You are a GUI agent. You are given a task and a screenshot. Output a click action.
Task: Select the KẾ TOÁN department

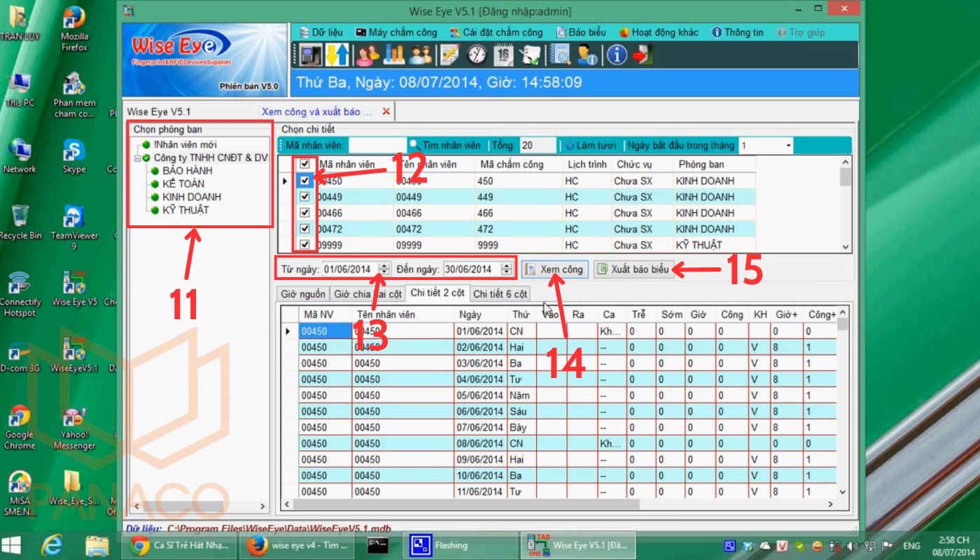[x=183, y=183]
